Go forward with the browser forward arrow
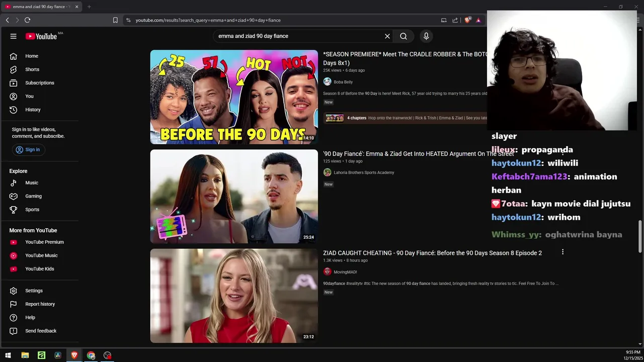644x362 pixels. tap(17, 20)
